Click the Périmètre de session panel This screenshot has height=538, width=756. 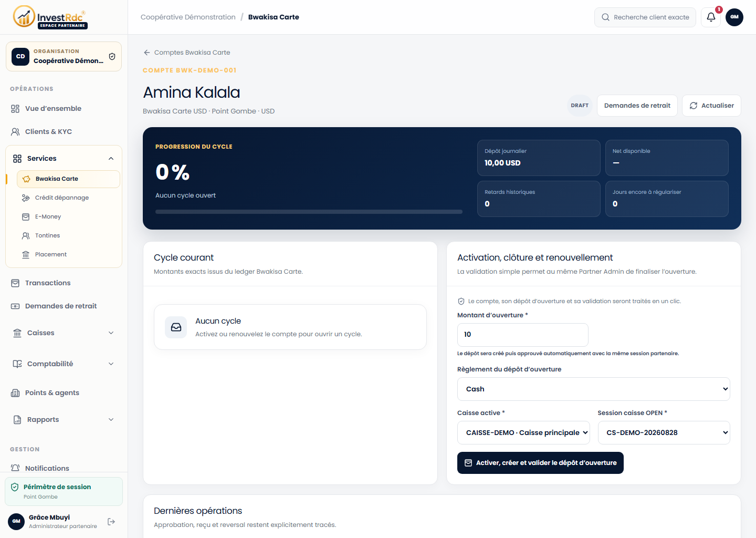click(64, 491)
